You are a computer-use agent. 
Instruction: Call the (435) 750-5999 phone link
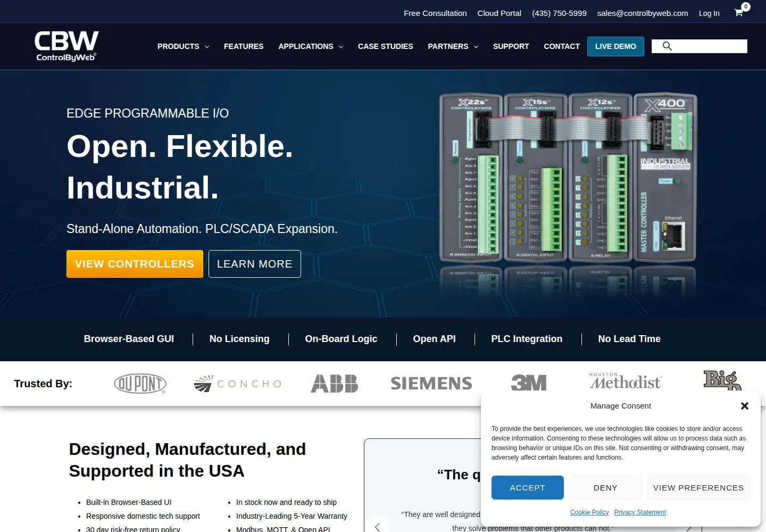(559, 13)
